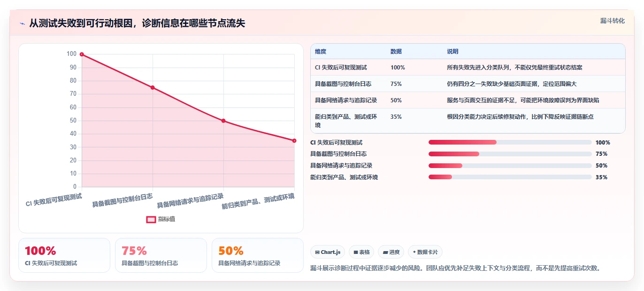Viewport: 644px width, 291px height.
Task: Click x-axis label 具备网络请求与追踪记录
Action: point(190,200)
